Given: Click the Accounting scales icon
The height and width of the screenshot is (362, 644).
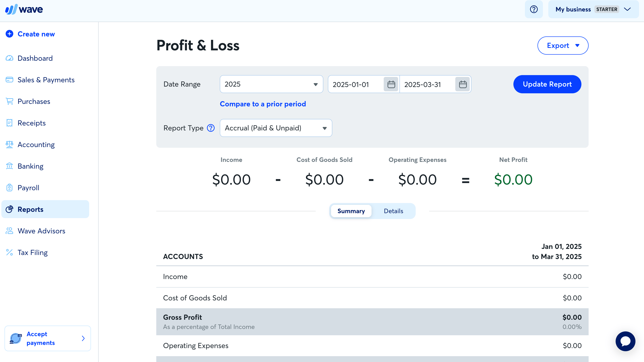Looking at the screenshot, I should point(9,144).
